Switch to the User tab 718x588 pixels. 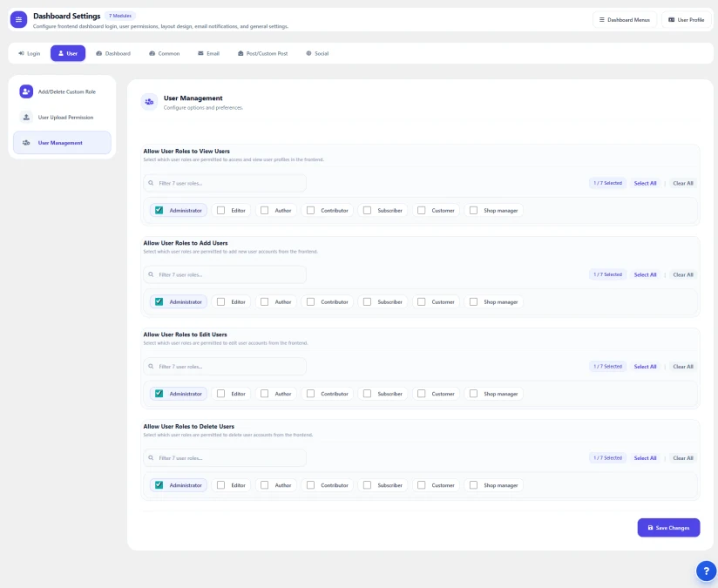click(x=68, y=54)
